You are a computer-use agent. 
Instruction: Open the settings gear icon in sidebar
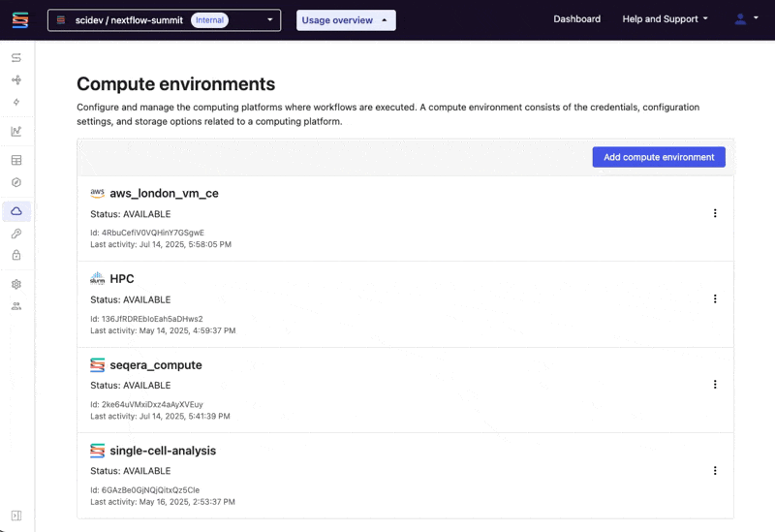(x=16, y=284)
